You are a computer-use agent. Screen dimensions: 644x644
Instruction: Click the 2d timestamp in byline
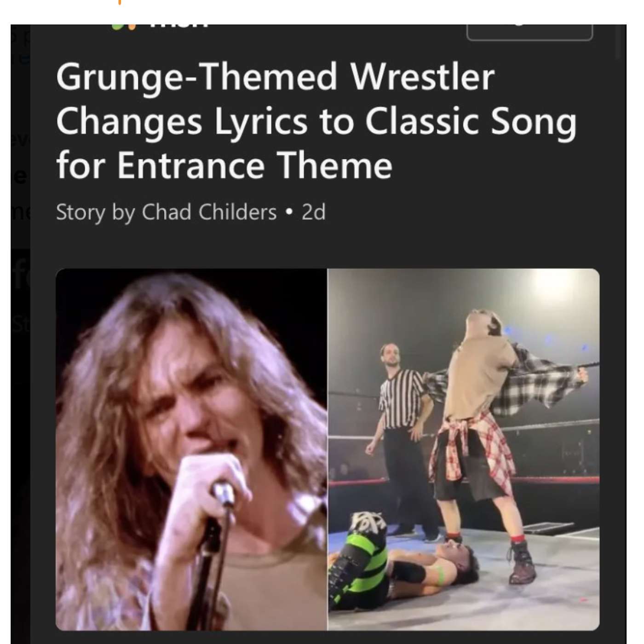pos(314,212)
